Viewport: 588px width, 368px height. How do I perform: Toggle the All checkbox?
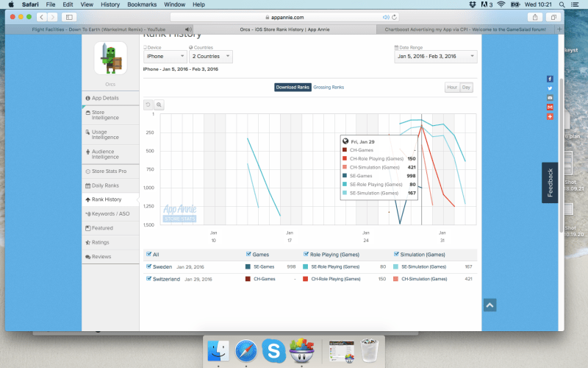[148, 254]
